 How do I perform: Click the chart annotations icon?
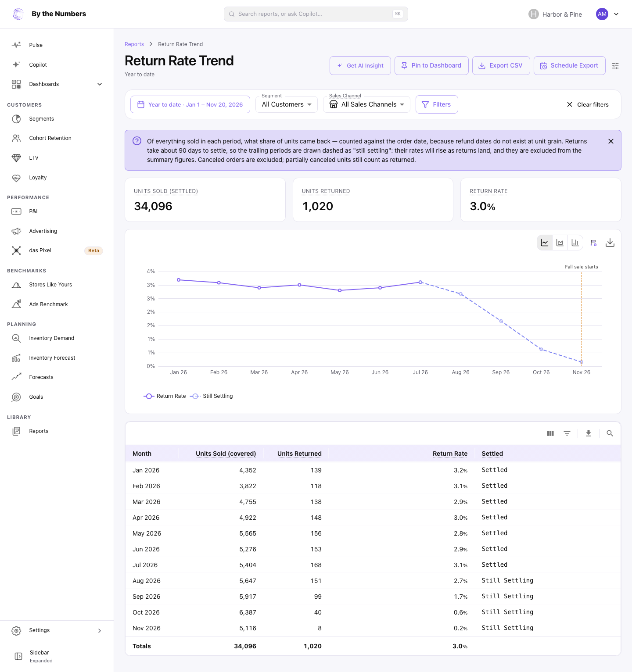593,243
